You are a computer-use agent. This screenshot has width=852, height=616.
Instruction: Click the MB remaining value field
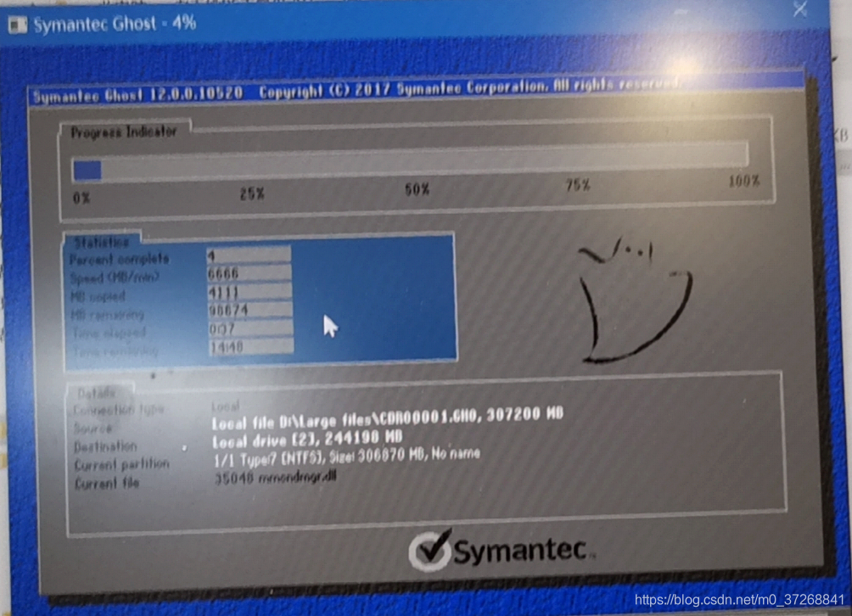point(250,311)
